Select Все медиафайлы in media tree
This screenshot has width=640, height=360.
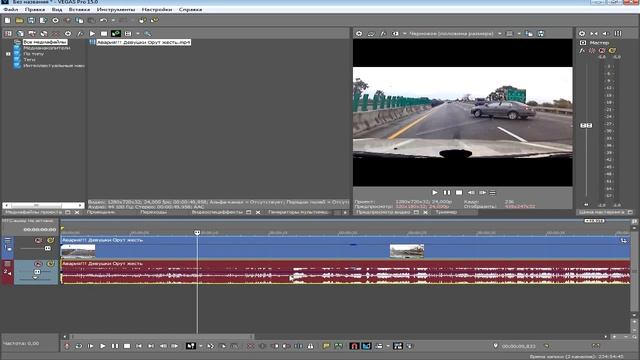click(x=45, y=42)
